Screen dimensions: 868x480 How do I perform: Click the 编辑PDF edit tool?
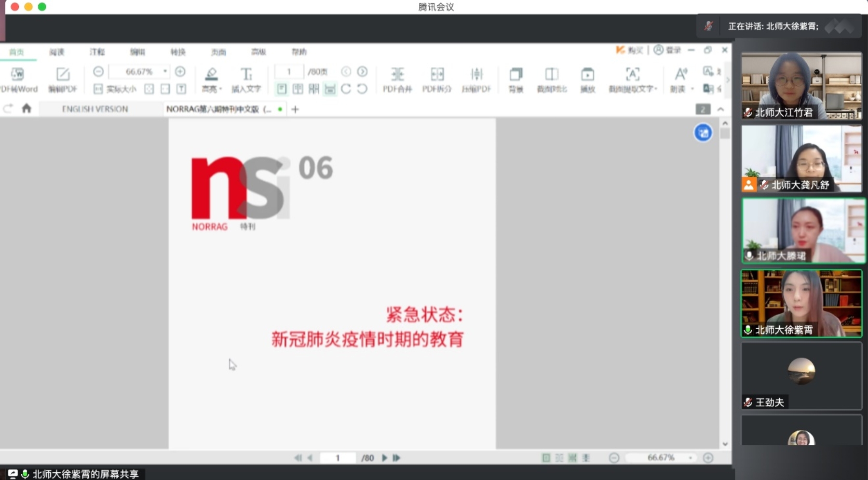point(63,80)
